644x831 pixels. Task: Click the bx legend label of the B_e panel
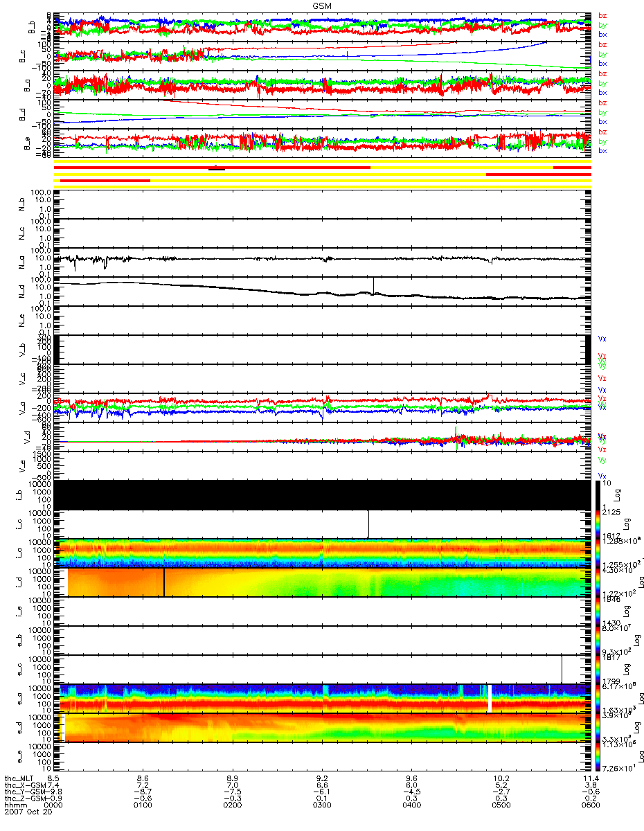click(x=602, y=151)
